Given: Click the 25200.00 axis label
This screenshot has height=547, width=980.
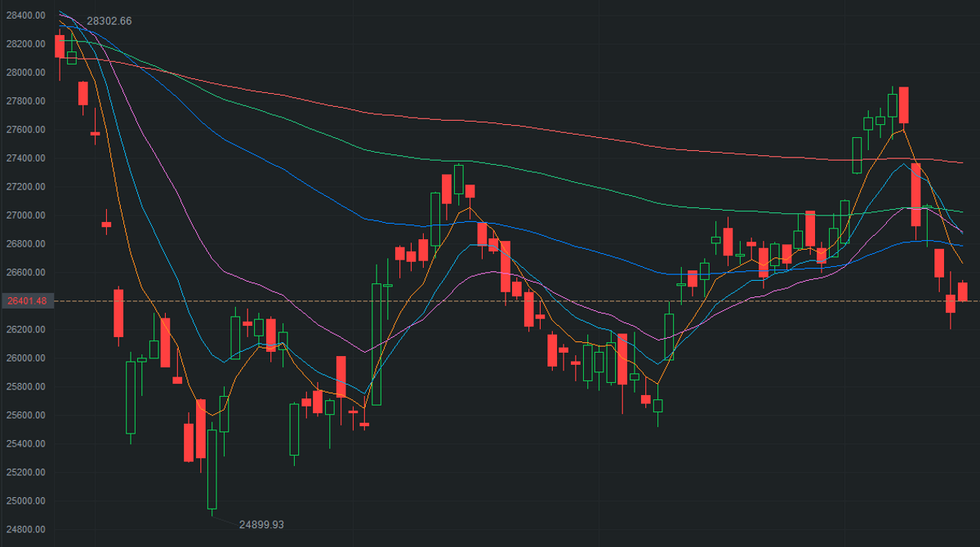Looking at the screenshot, I should click(27, 473).
